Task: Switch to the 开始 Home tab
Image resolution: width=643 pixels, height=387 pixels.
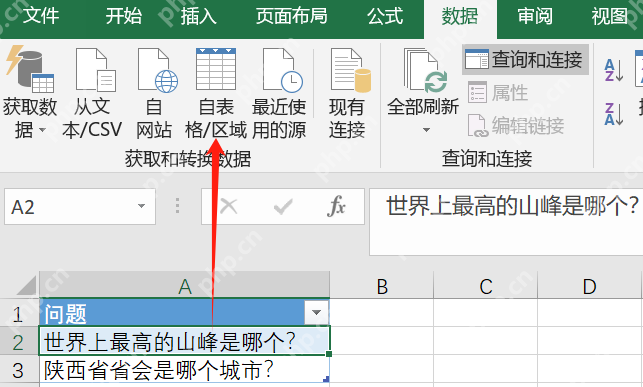Action: pyautogui.click(x=124, y=16)
